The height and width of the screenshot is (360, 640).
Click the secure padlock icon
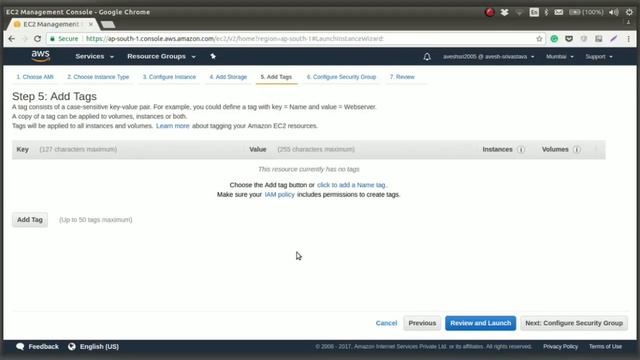pyautogui.click(x=52, y=39)
